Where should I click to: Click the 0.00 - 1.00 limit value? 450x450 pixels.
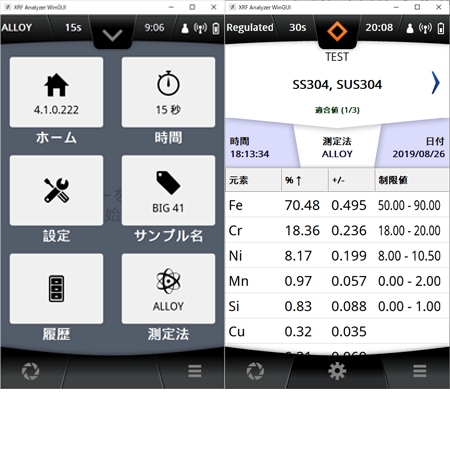(409, 306)
